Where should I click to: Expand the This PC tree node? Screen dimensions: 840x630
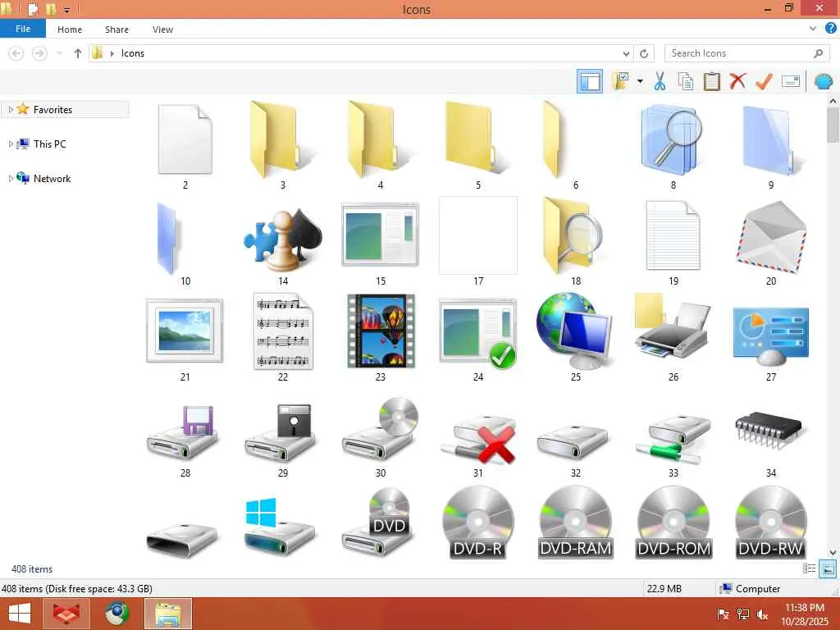[10, 144]
